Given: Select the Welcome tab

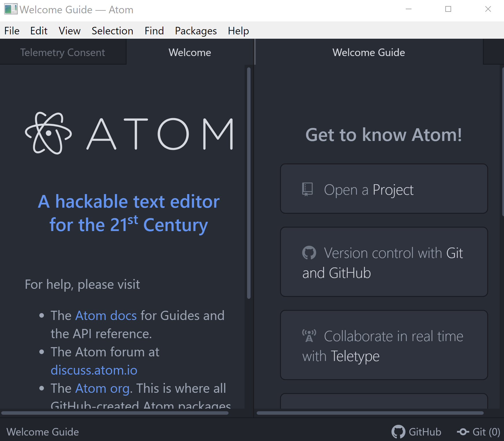Looking at the screenshot, I should coord(190,52).
